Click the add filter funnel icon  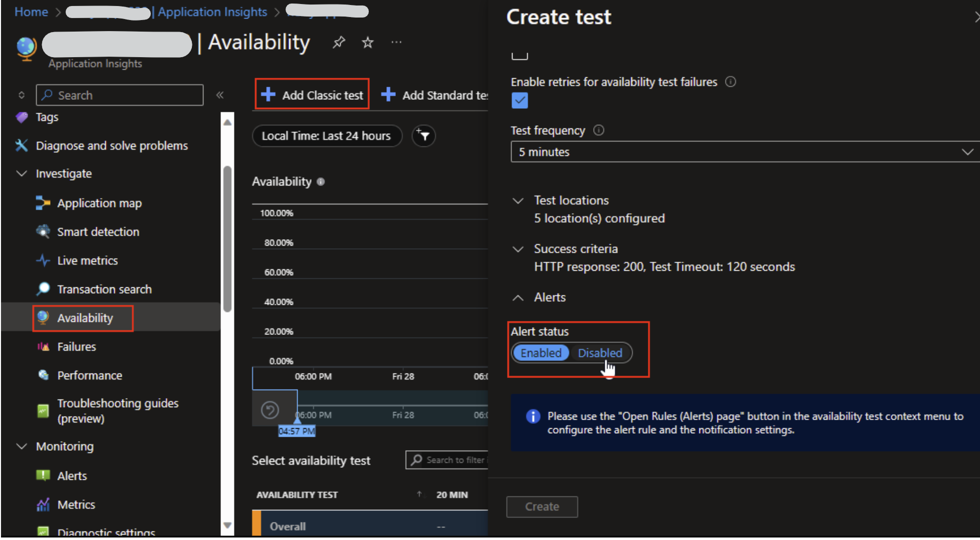[x=424, y=136]
